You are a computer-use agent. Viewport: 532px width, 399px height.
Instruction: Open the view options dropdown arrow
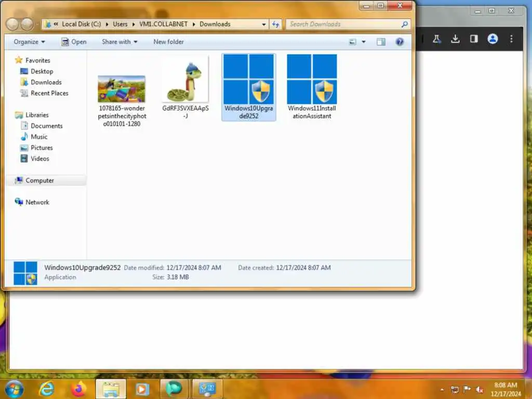pos(364,42)
